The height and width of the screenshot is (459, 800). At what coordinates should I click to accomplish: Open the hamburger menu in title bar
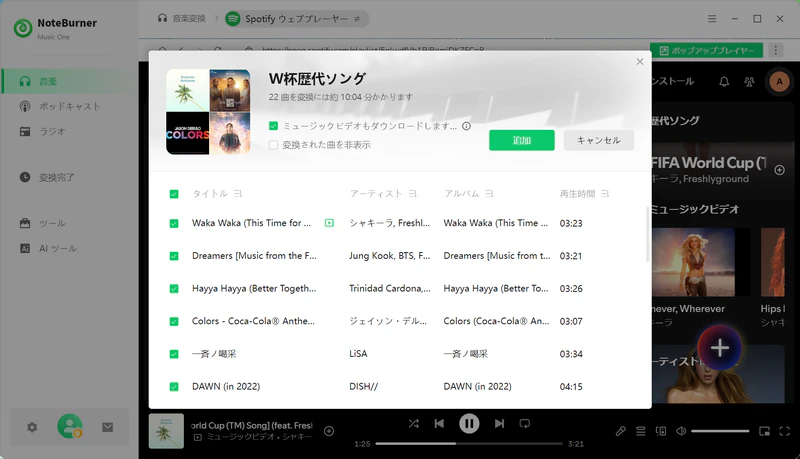pyautogui.click(x=712, y=18)
